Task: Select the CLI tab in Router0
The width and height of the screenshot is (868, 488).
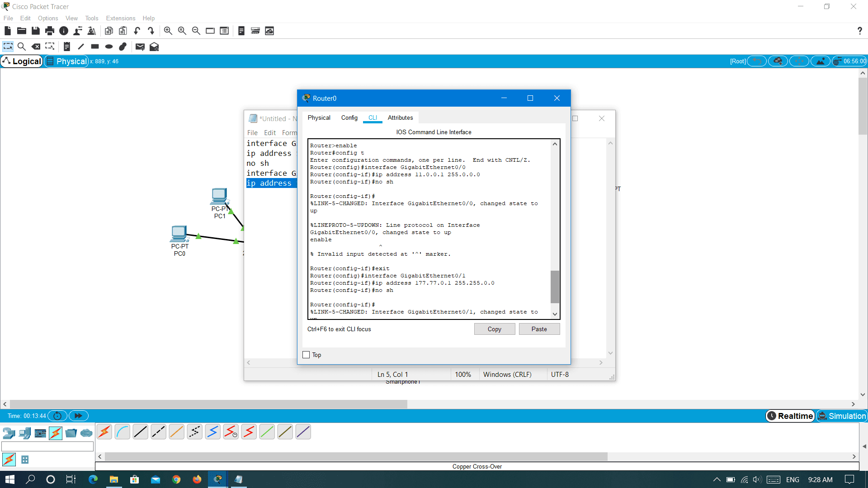Action: pos(373,117)
